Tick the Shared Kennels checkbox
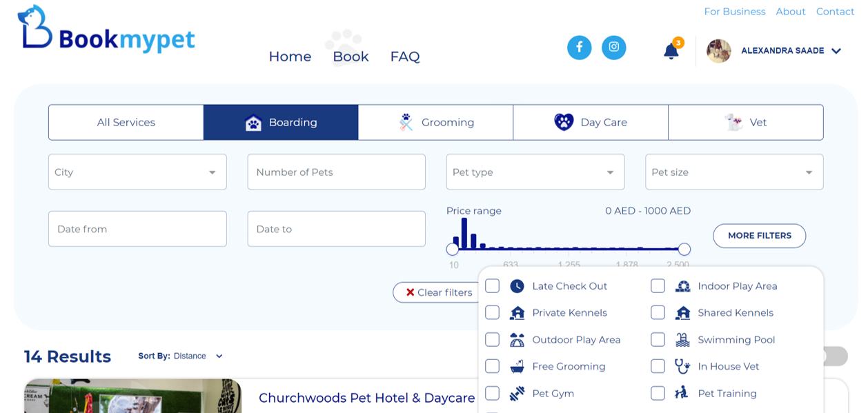Viewport: 868px width, 413px height. pos(658,312)
